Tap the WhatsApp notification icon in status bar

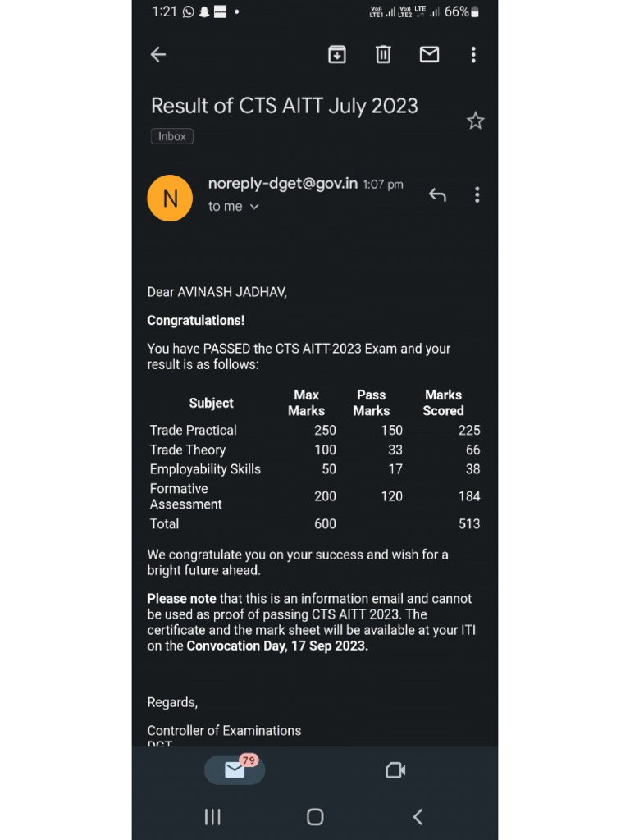(189, 11)
